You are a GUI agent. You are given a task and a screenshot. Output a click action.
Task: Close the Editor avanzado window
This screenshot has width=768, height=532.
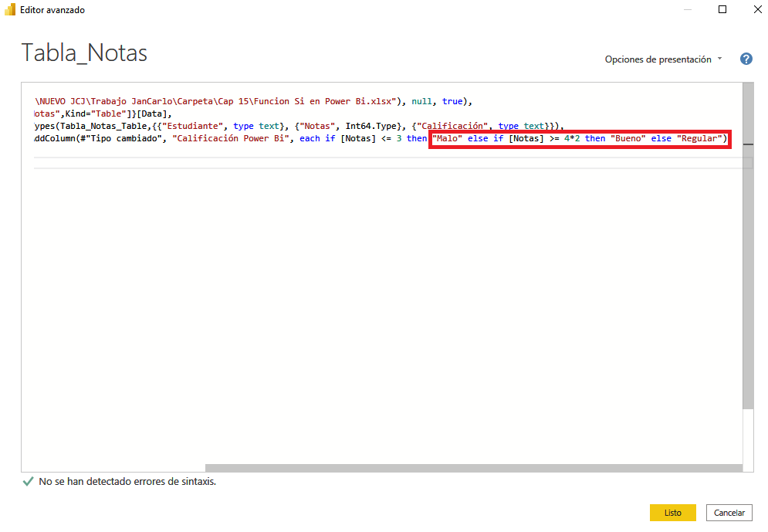[x=757, y=9]
